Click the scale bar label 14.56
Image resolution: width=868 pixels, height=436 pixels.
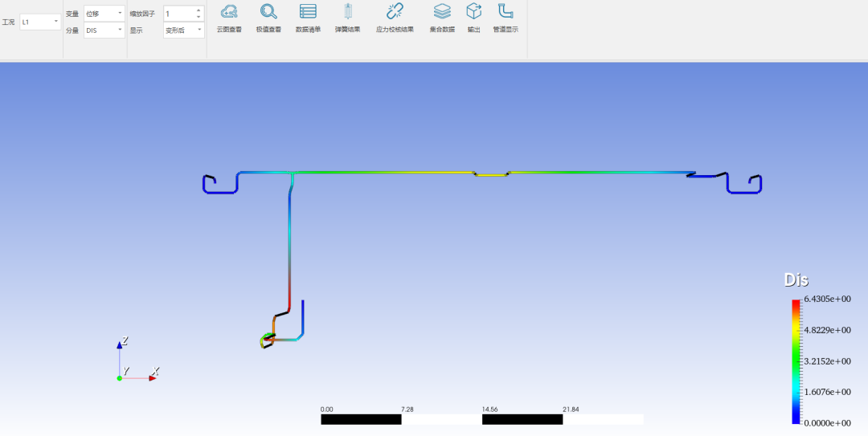(x=489, y=410)
